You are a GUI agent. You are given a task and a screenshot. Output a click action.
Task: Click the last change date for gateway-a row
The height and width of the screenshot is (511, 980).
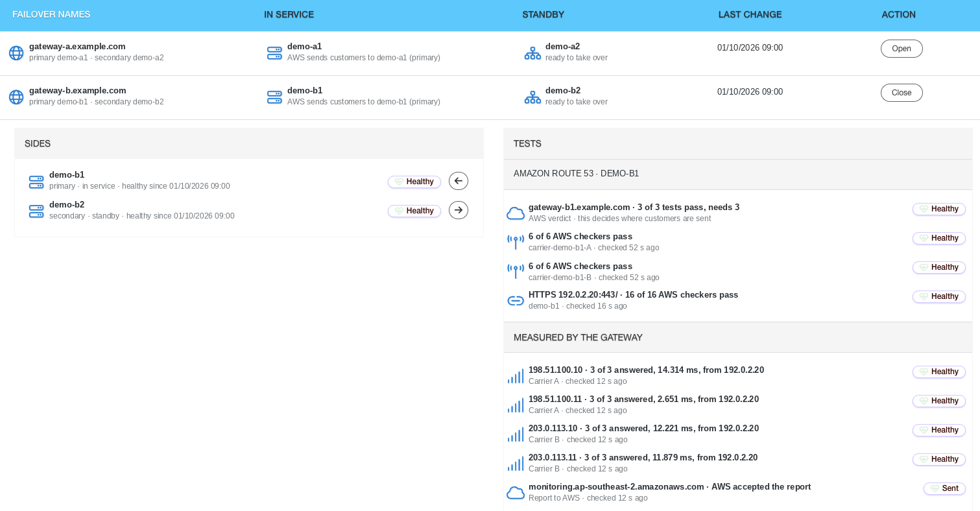point(750,47)
